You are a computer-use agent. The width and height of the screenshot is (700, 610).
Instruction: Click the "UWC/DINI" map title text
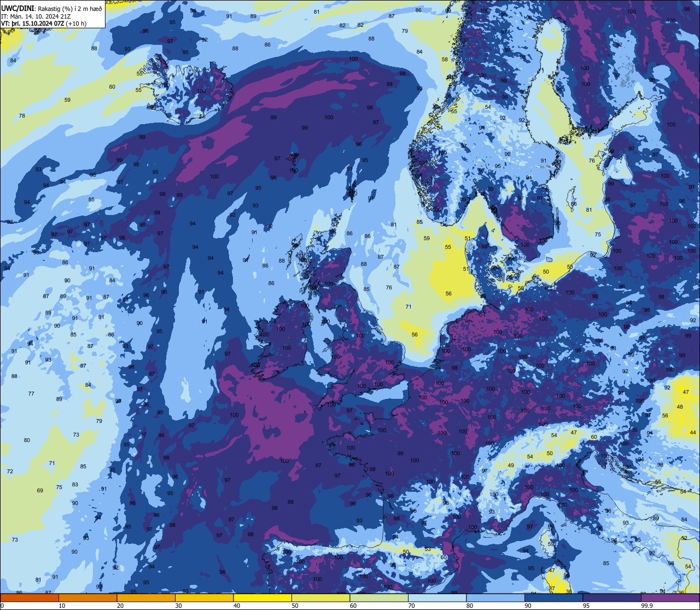tap(17, 9)
